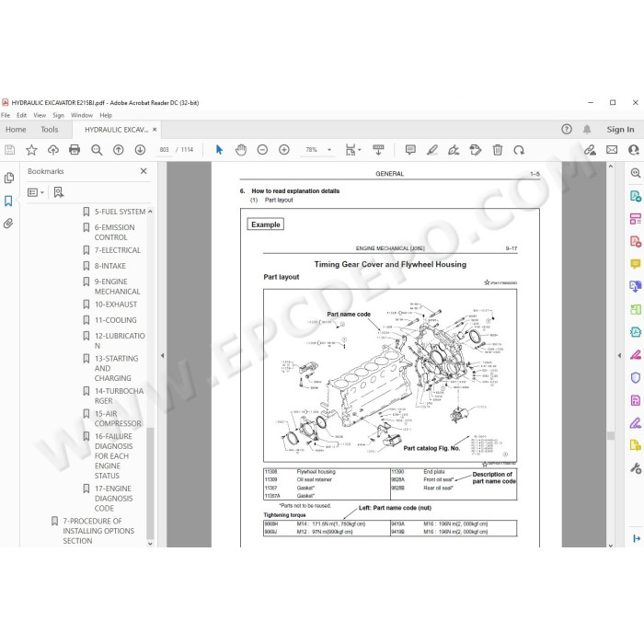Open Create PDF tool in right pane
The height and width of the screenshot is (644, 644).
(x=636, y=241)
